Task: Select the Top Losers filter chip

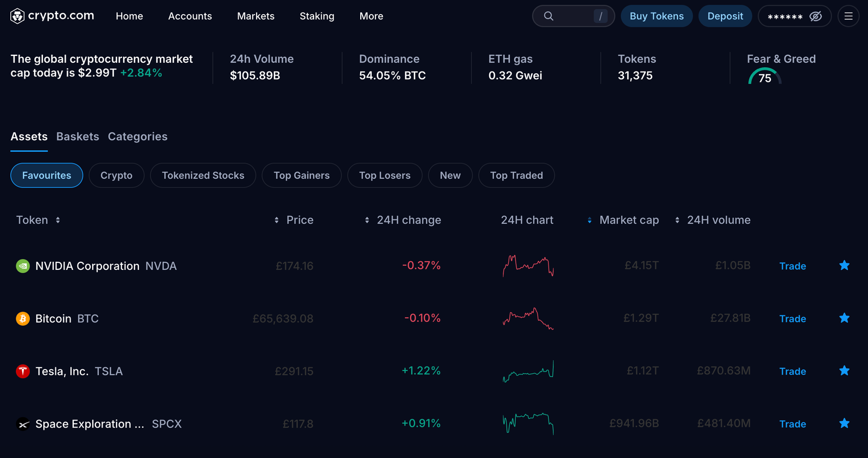Action: (x=385, y=176)
